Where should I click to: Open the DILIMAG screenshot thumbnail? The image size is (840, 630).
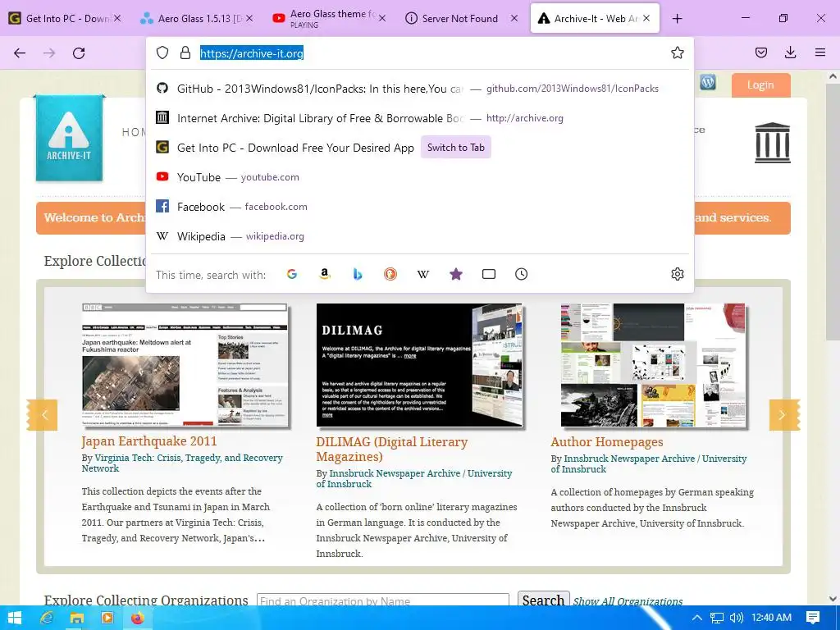(419, 365)
